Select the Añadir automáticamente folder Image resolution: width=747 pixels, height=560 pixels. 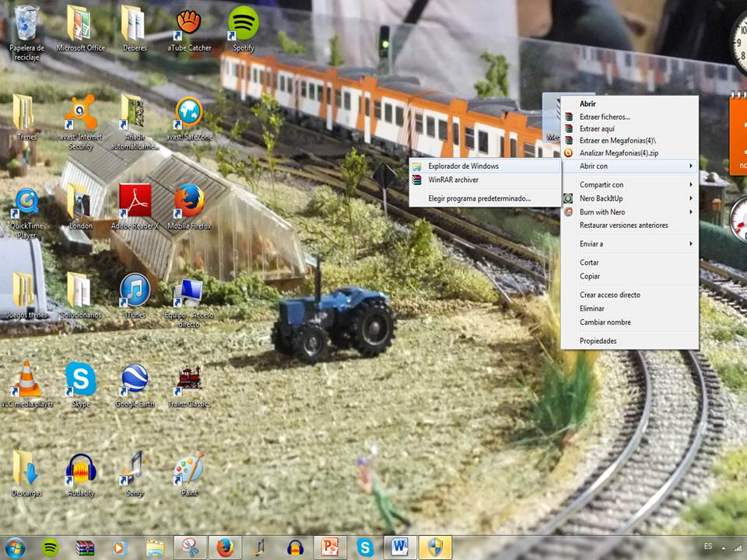(x=135, y=122)
